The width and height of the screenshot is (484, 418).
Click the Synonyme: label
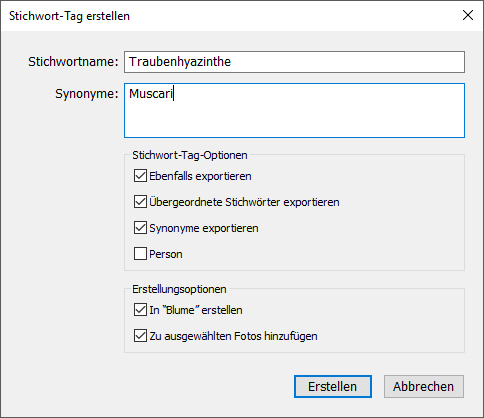pos(87,94)
